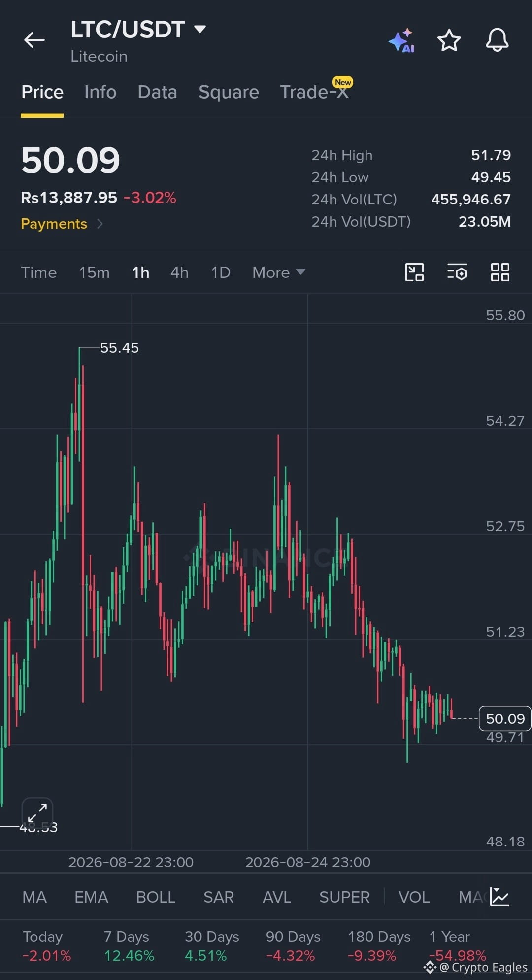Image resolution: width=532 pixels, height=980 pixels.
Task: Click the -3.02% price change
Action: (x=150, y=198)
